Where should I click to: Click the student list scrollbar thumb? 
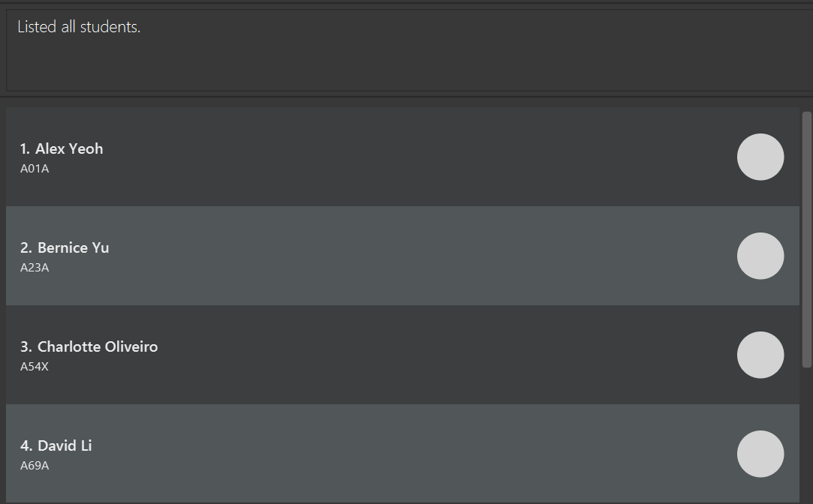pyautogui.click(x=806, y=239)
